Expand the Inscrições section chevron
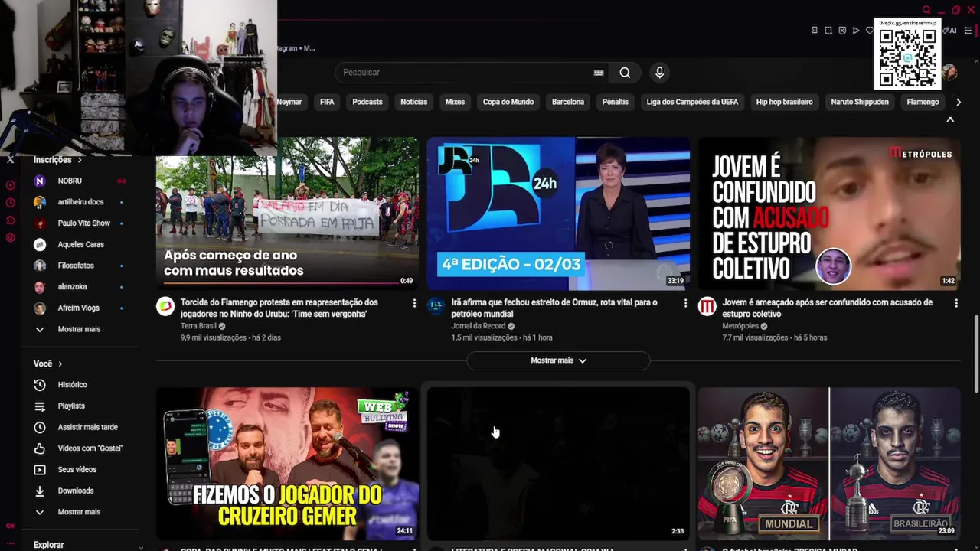The image size is (980, 551). [x=79, y=160]
